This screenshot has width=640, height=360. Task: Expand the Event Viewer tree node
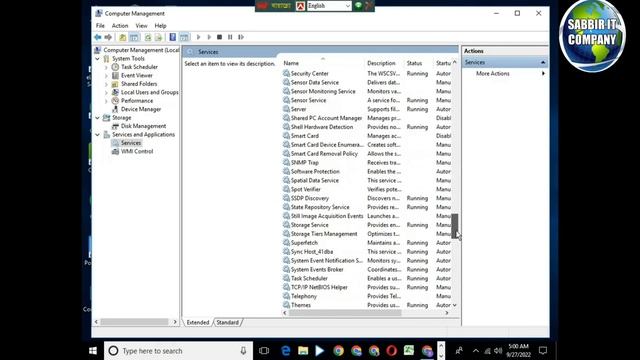pyautogui.click(x=106, y=76)
